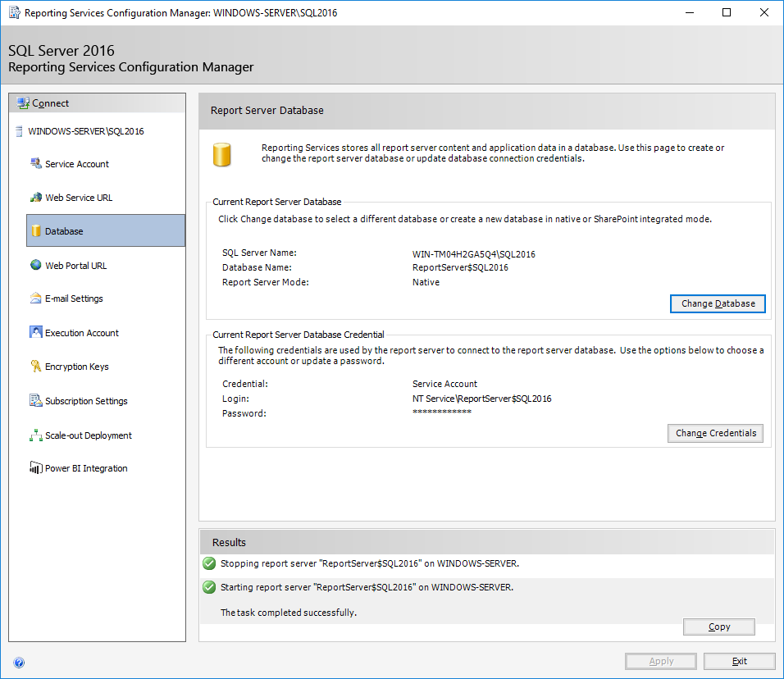
Task: Click the Encryption Keys icon
Action: tap(36, 366)
